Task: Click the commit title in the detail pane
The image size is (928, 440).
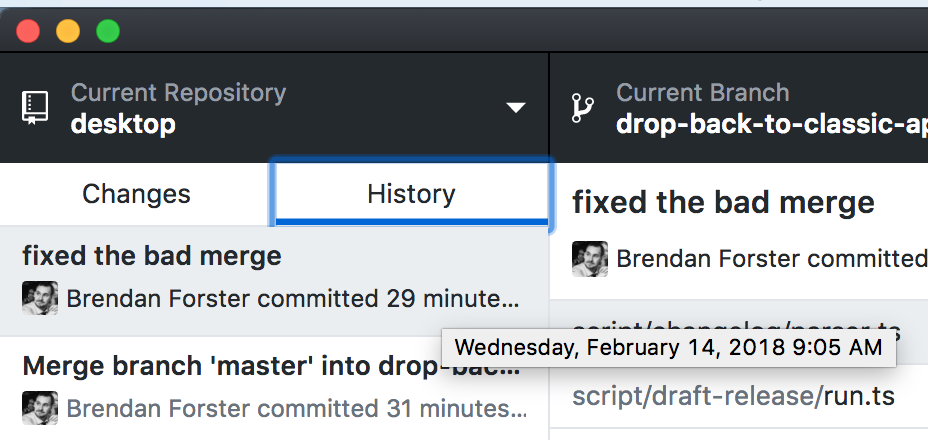Action: (x=723, y=202)
